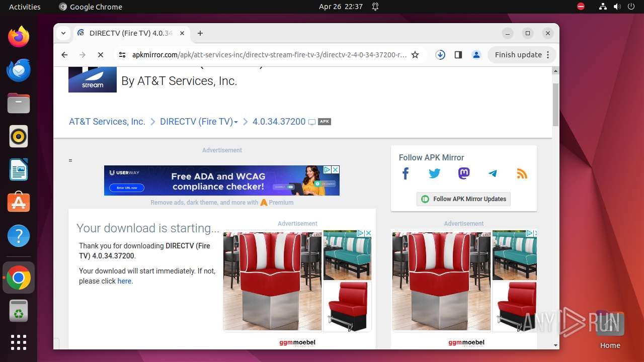Viewport: 644px width, 362px height.
Task: Open AdChoices info on UserWay banner
Action: pyautogui.click(x=327, y=170)
